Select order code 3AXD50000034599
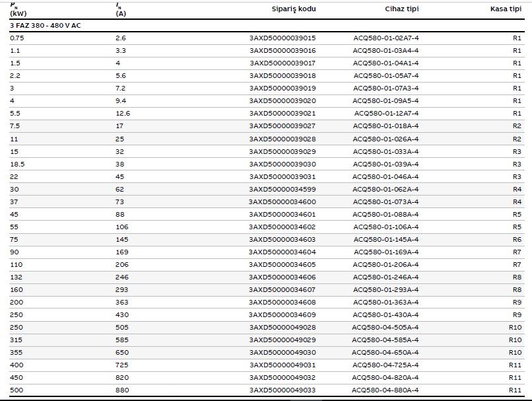The height and width of the screenshot is (401, 532). point(283,190)
